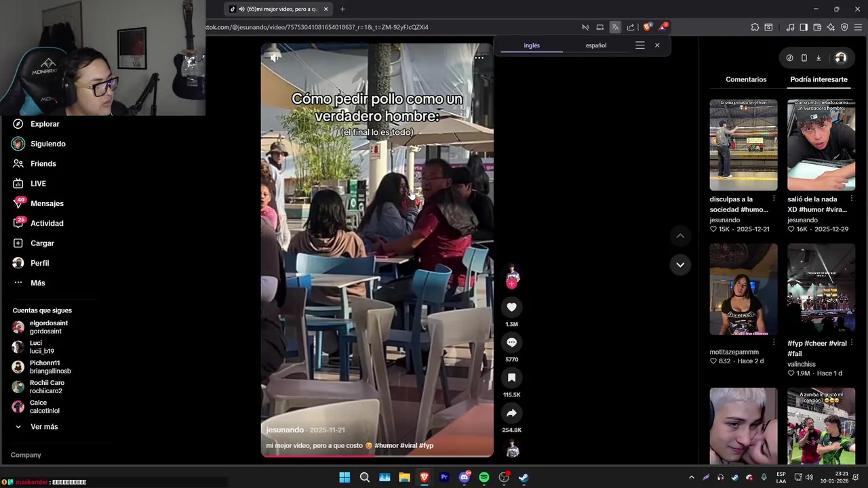
Task: Open Explorar in the sidebar
Action: tap(37, 124)
